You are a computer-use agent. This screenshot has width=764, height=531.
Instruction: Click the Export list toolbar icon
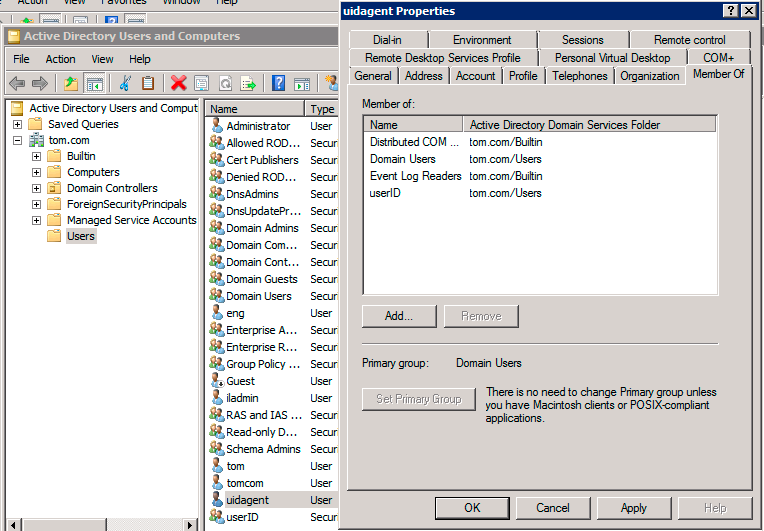[x=248, y=83]
